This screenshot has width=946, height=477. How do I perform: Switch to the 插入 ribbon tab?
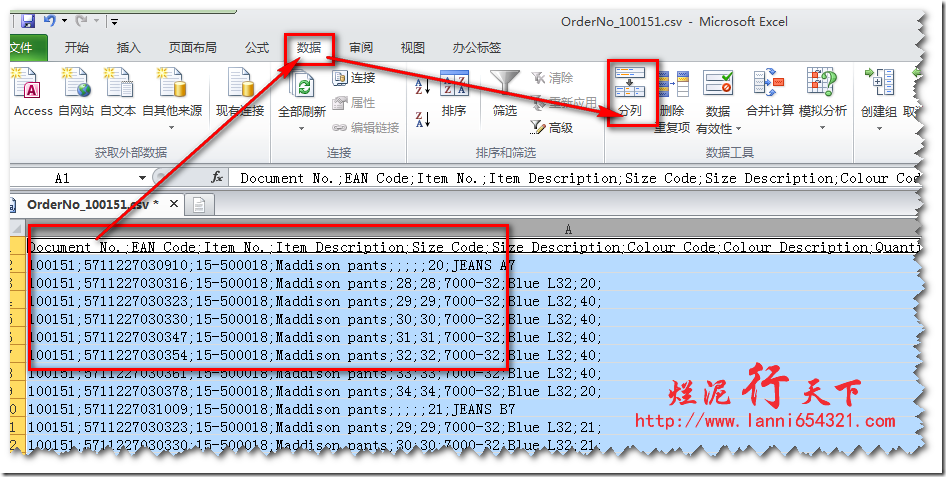point(129,48)
